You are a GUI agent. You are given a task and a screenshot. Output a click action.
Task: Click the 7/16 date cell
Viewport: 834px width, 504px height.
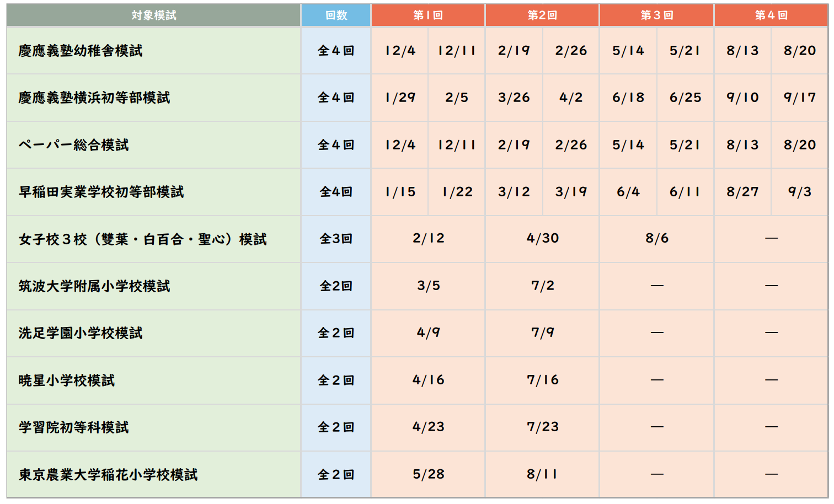[543, 380]
